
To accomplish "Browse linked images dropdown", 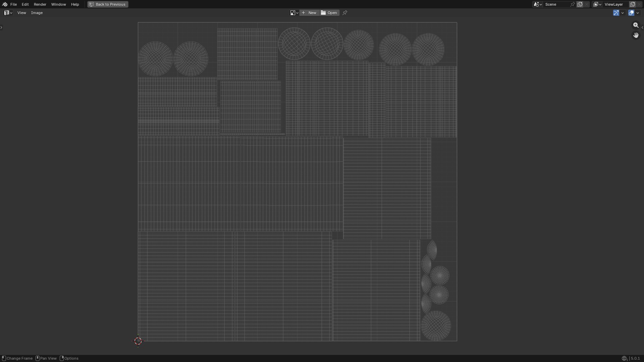I will [294, 13].
